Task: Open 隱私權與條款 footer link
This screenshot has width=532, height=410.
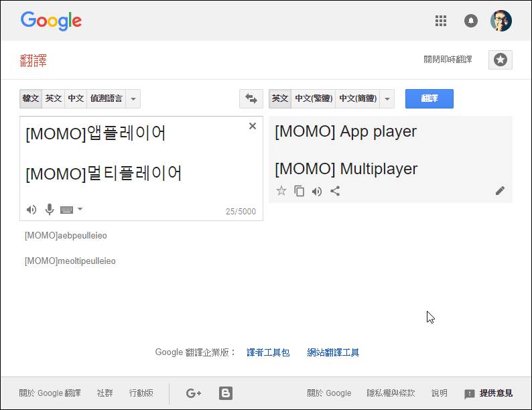Action: pyautogui.click(x=391, y=393)
